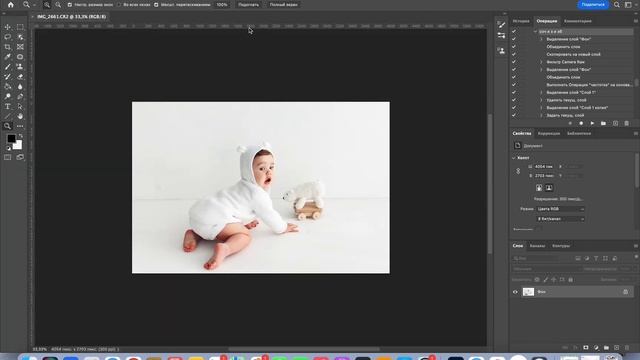Image resolution: width=640 pixels, height=360 pixels.
Task: Select the Type tool
Action: (8, 107)
